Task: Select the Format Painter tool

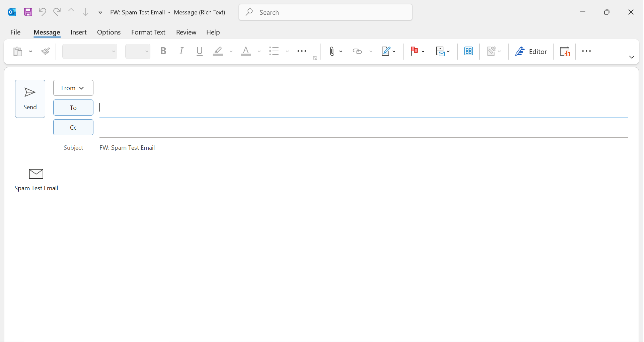Action: coord(46,51)
